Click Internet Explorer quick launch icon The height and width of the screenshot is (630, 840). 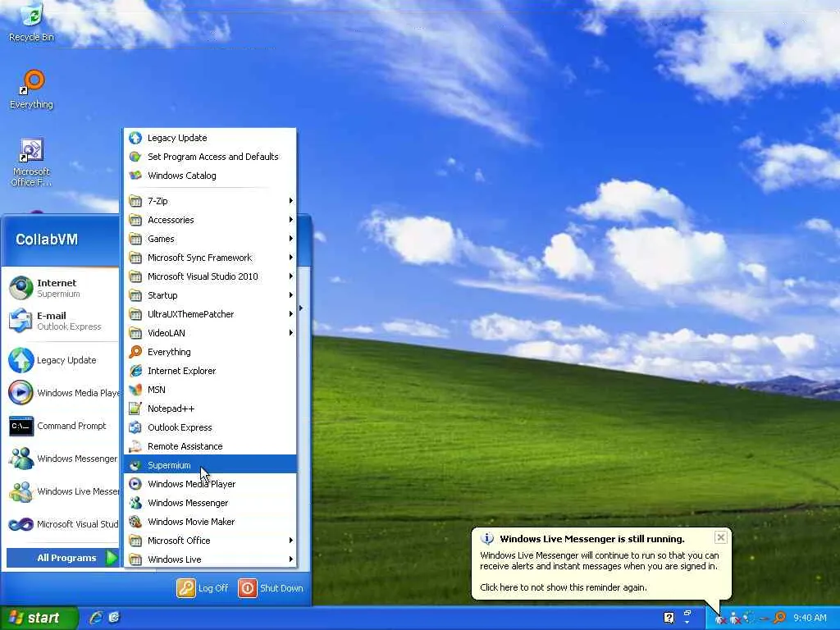pyautogui.click(x=96, y=617)
